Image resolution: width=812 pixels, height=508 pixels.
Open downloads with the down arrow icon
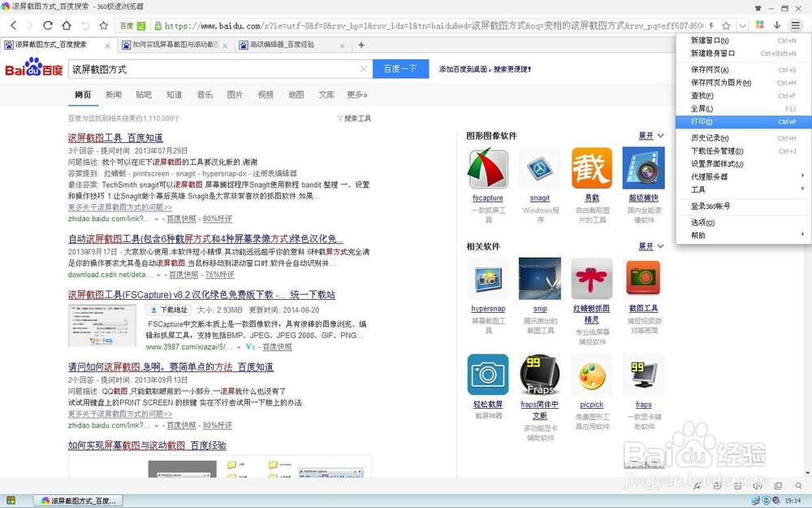click(x=777, y=25)
